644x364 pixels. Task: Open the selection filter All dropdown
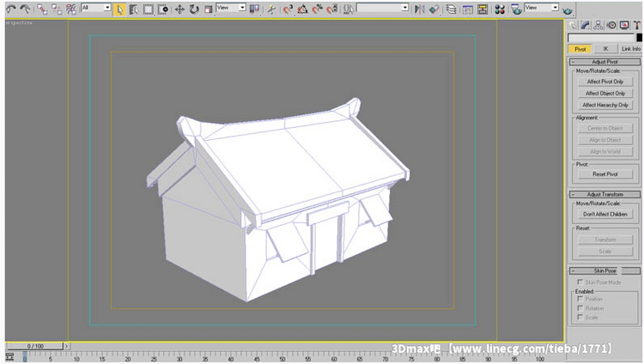[x=96, y=8]
